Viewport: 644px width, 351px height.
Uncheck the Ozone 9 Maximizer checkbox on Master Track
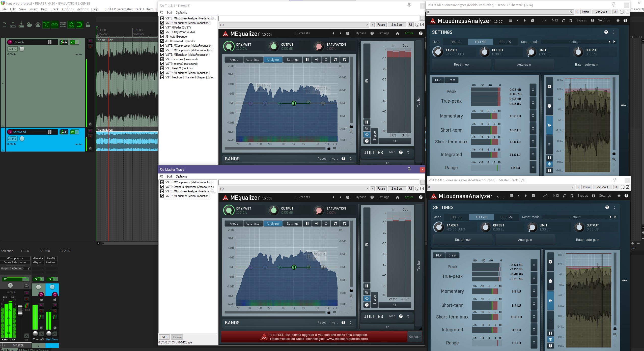(162, 187)
